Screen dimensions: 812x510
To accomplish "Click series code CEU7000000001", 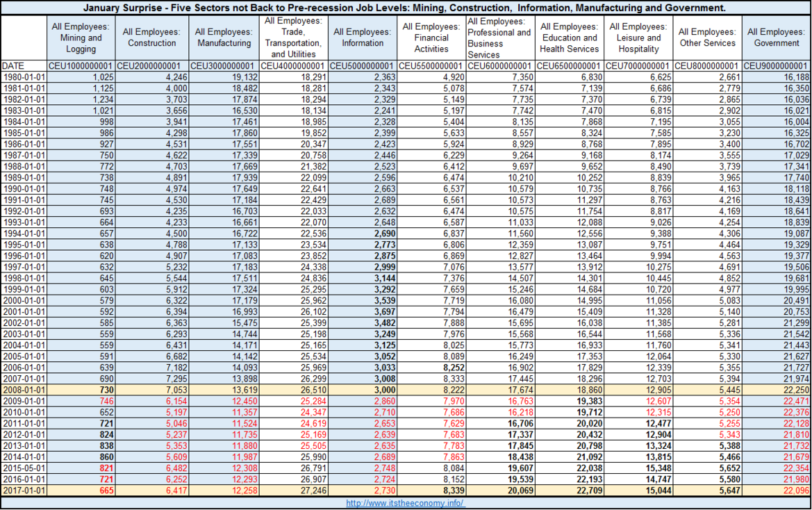I will (x=638, y=66).
